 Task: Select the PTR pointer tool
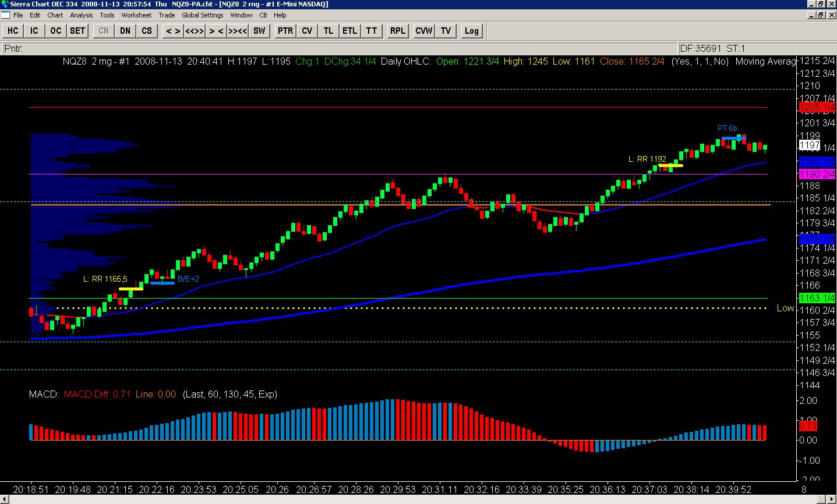(x=285, y=31)
